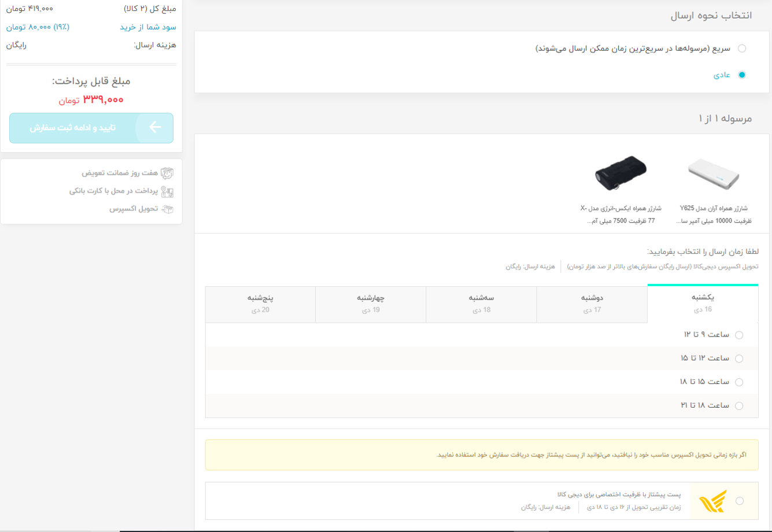The height and width of the screenshot is (532, 772).
Task: Click the express delivery icon
Action: click(x=167, y=209)
